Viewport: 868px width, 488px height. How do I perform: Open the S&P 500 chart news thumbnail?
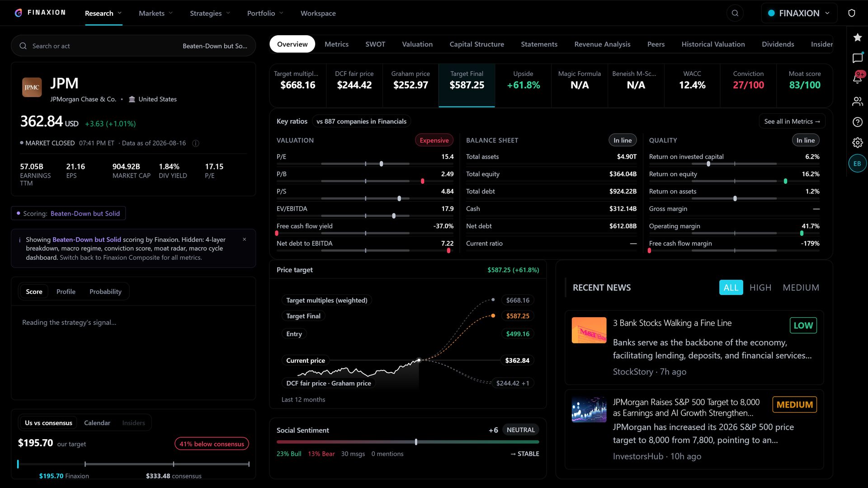tap(589, 410)
